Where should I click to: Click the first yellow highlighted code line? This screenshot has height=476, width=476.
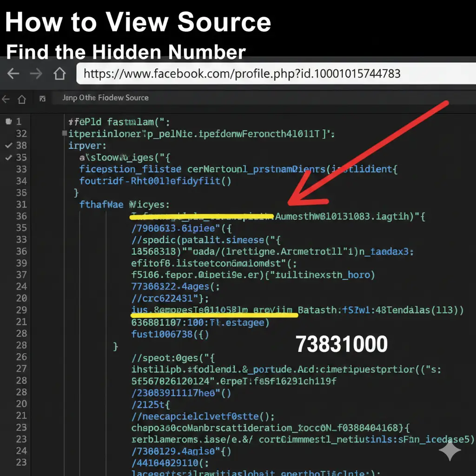point(201,216)
